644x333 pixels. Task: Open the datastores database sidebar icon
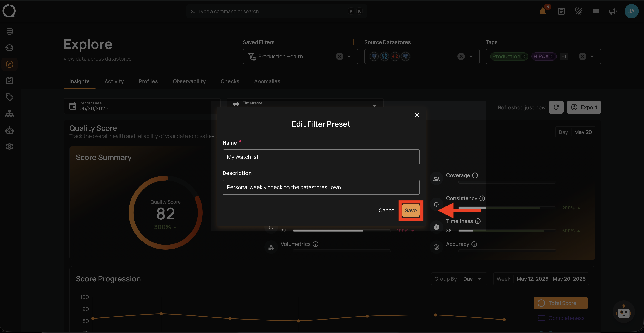tap(10, 32)
